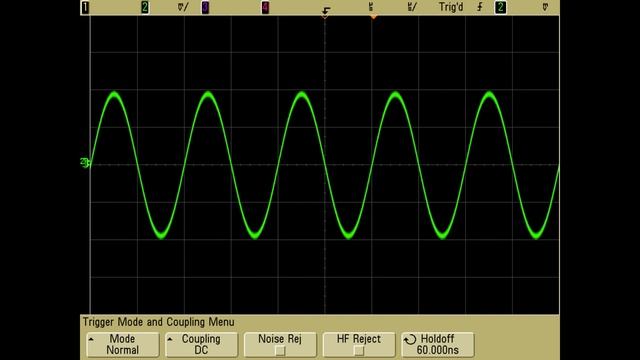640x360 pixels.
Task: Click the trigger level readout at far right
Action: pyautogui.click(x=545, y=7)
